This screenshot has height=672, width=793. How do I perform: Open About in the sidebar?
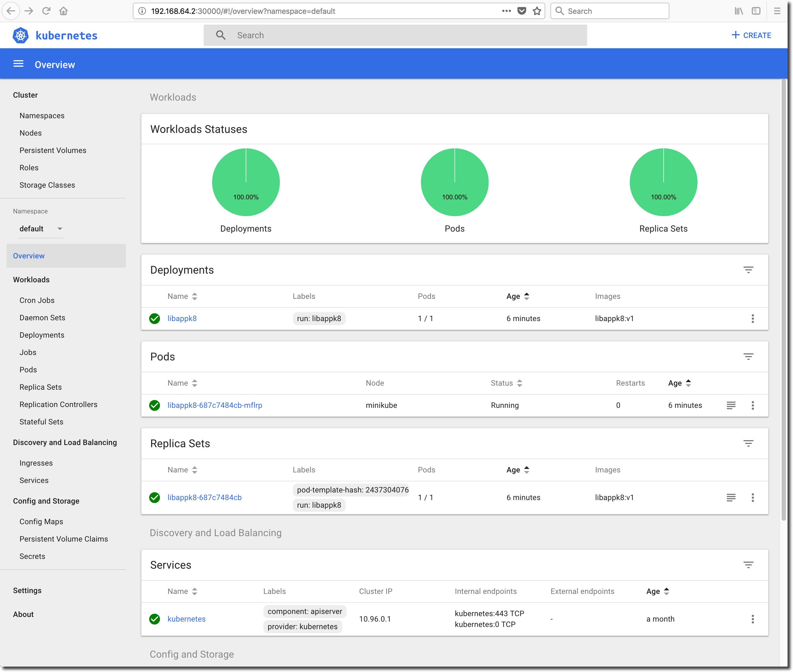tap(23, 614)
